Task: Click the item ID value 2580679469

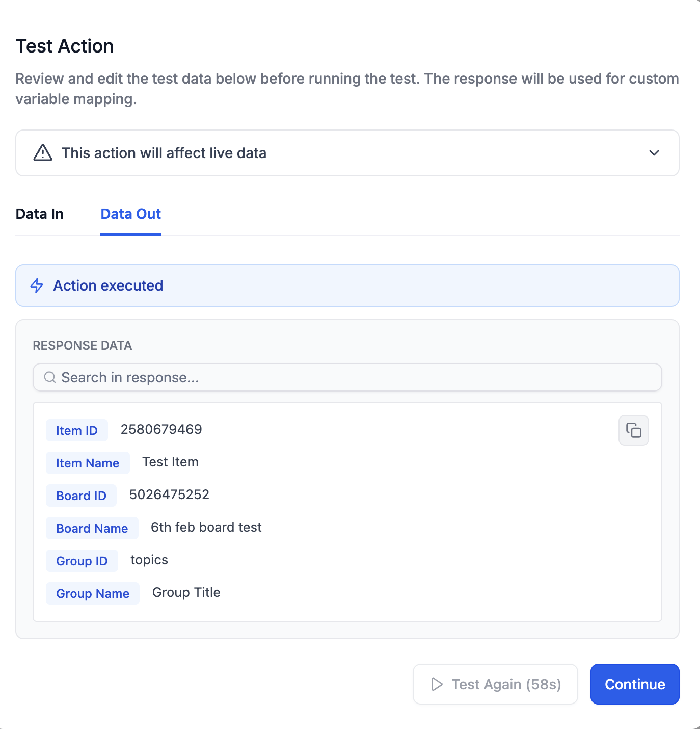Action: (x=161, y=429)
